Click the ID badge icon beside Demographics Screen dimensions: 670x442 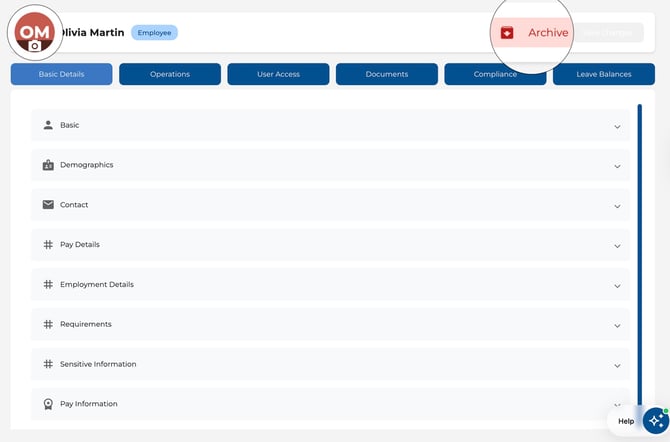(48, 165)
